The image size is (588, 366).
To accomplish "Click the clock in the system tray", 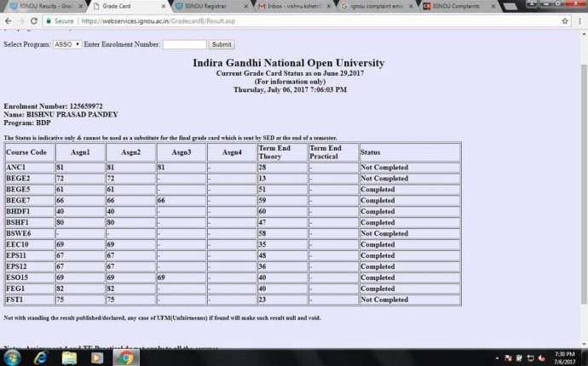I will coord(564,357).
